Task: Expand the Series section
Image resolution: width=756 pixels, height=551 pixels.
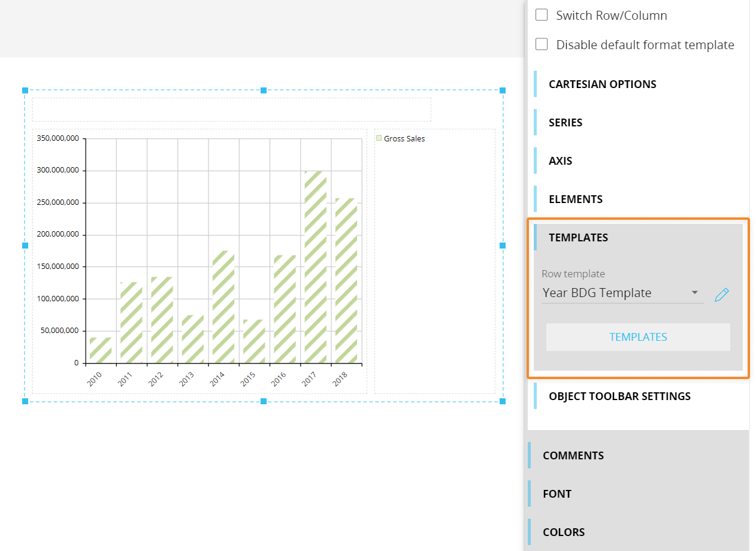Action: click(565, 123)
